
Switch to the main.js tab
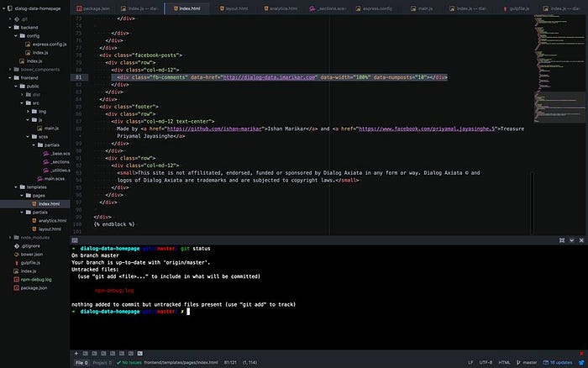[x=422, y=8]
